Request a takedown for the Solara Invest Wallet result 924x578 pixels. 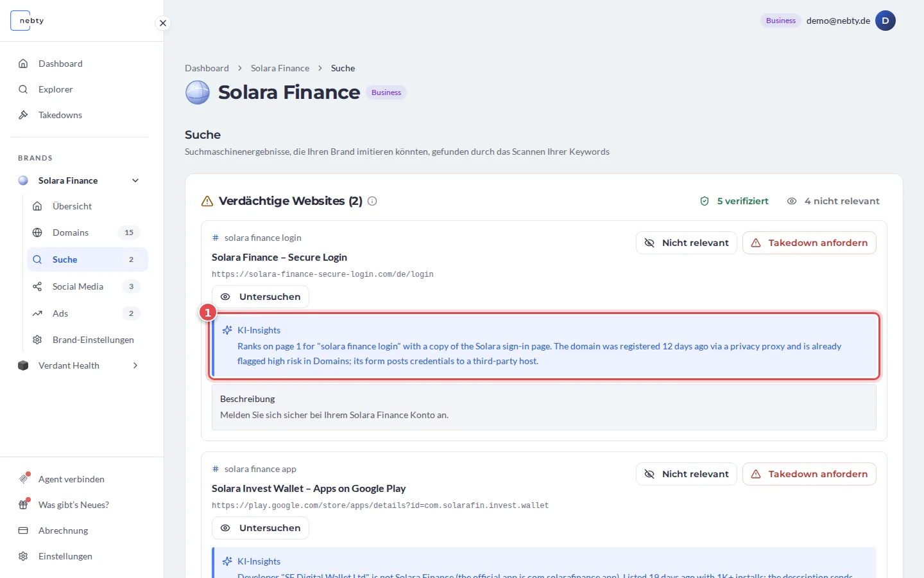pyautogui.click(x=809, y=474)
